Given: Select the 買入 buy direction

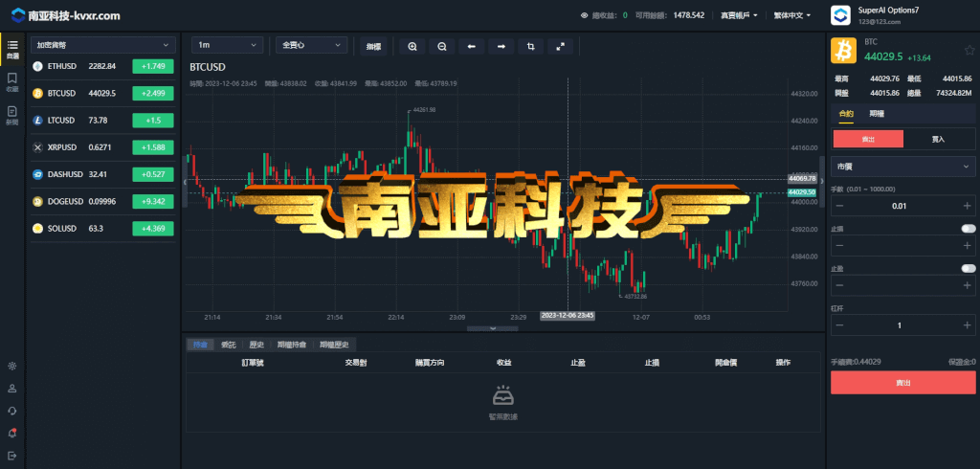Looking at the screenshot, I should coord(938,139).
